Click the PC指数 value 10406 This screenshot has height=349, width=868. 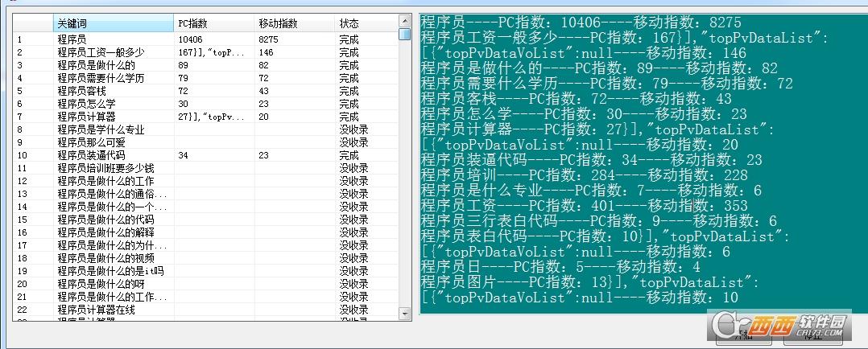pos(190,39)
